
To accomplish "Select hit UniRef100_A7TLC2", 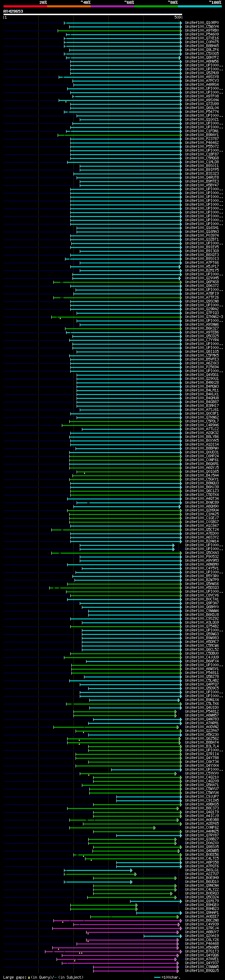I will 202,429.
